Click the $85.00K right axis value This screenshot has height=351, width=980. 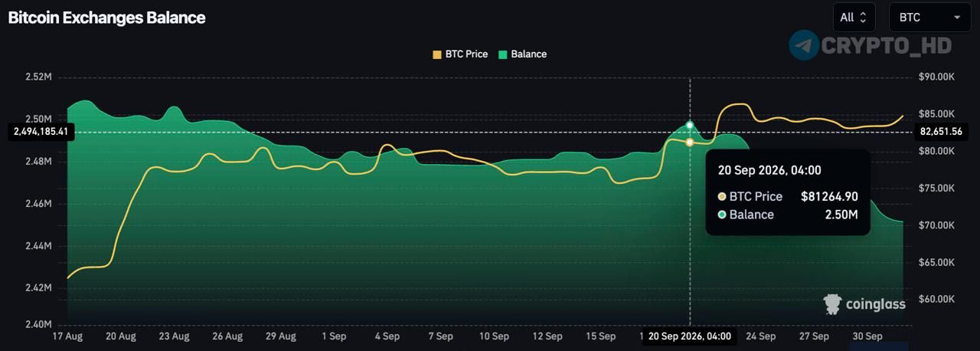(937, 114)
